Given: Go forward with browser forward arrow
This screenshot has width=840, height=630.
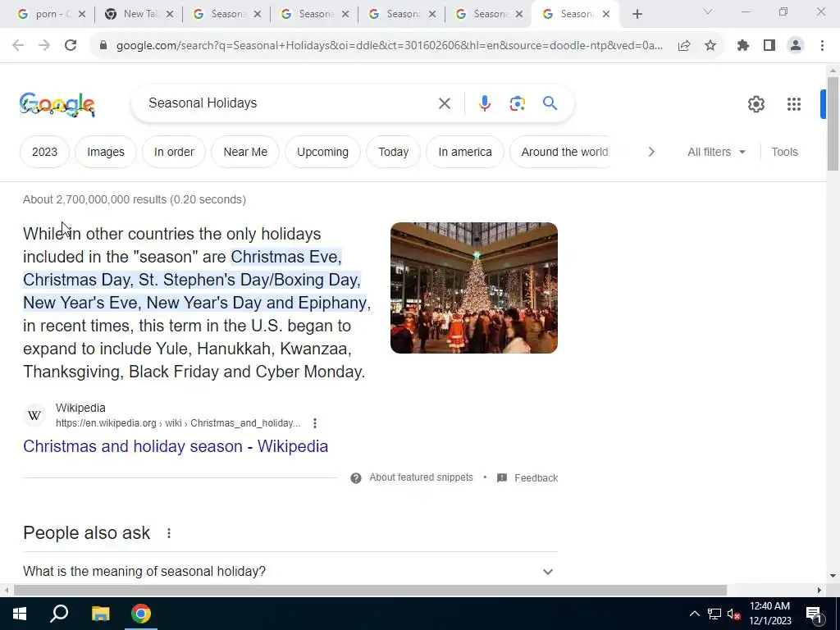Looking at the screenshot, I should click(x=44, y=45).
